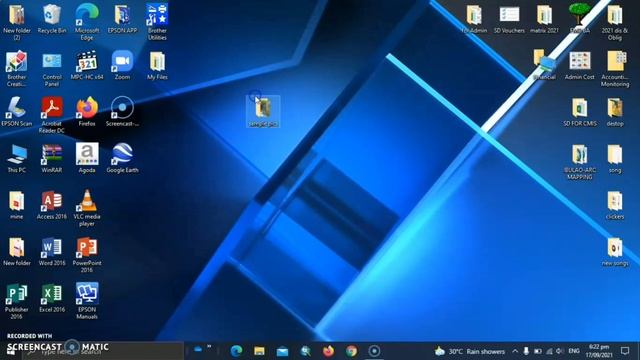Select the Admin Cost icon
The image size is (640, 360).
click(580, 65)
